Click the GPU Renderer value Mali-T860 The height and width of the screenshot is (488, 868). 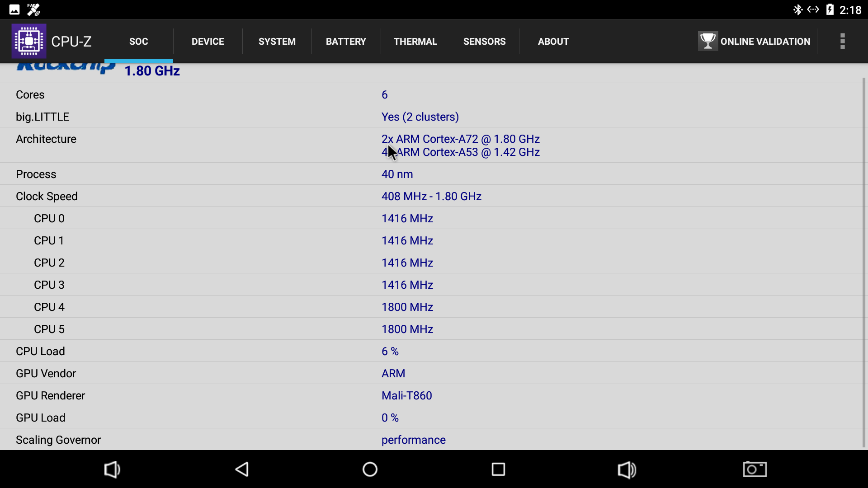click(407, 395)
